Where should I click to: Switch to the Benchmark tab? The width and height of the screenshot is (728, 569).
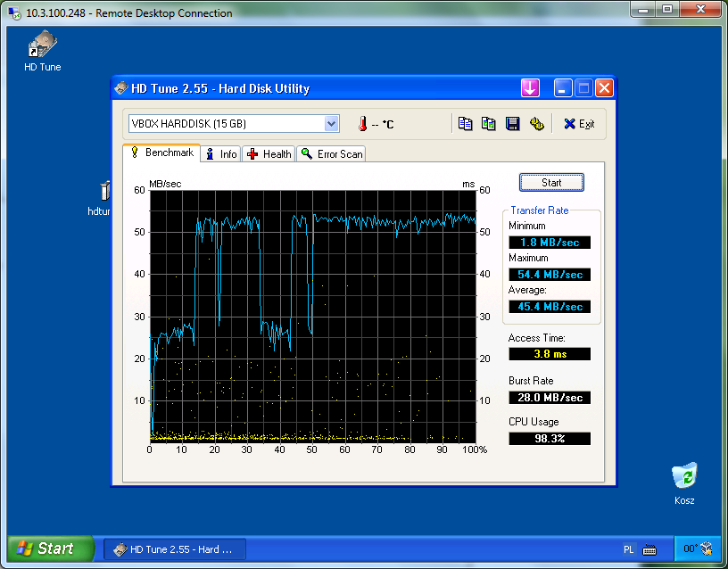162,153
